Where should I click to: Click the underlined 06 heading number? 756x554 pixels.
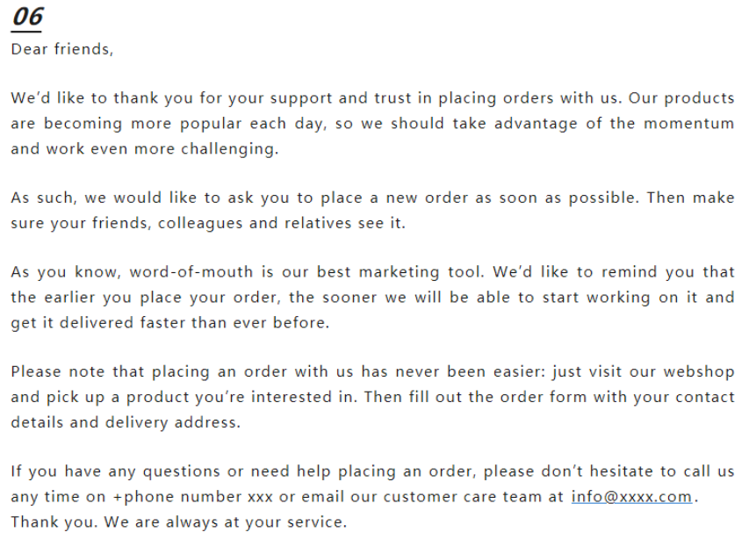[27, 18]
